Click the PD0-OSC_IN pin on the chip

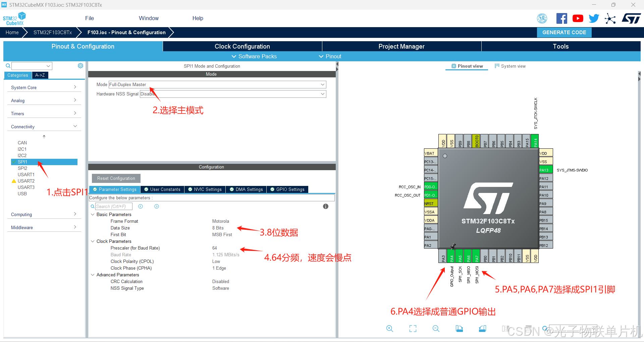pyautogui.click(x=431, y=187)
